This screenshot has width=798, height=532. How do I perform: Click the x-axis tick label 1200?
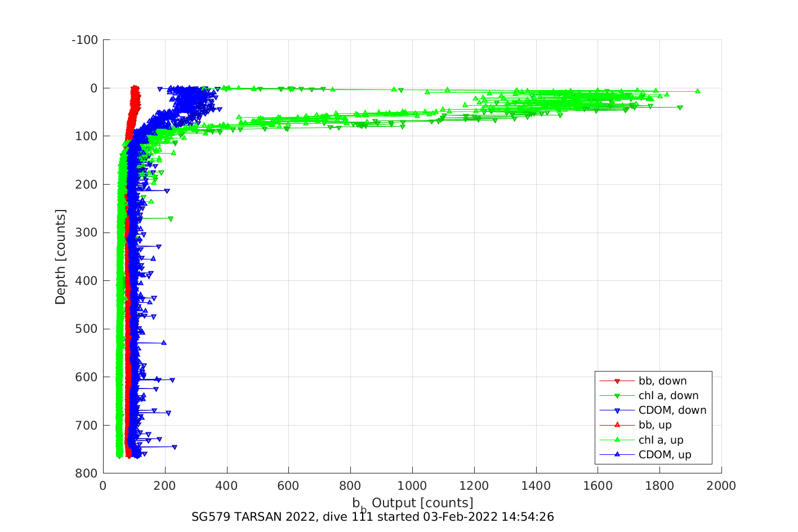tap(474, 486)
